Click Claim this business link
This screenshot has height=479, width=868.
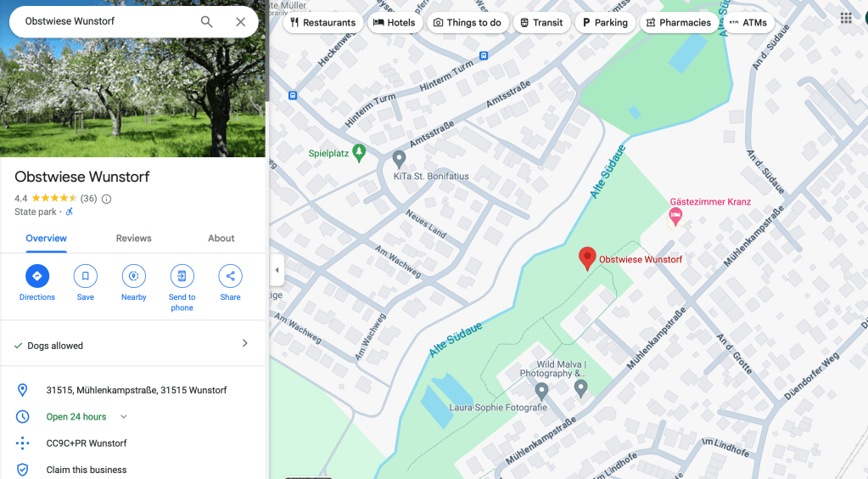(x=87, y=470)
